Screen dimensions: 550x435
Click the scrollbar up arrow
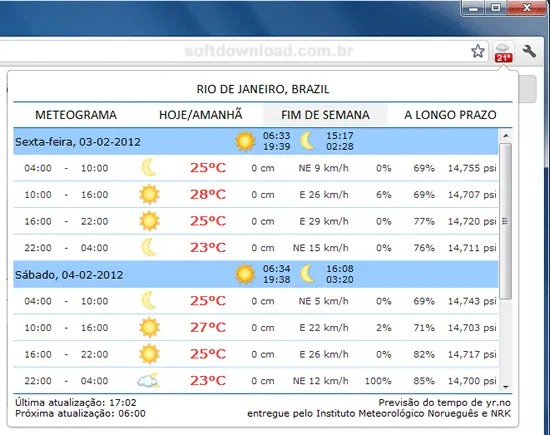tap(505, 135)
